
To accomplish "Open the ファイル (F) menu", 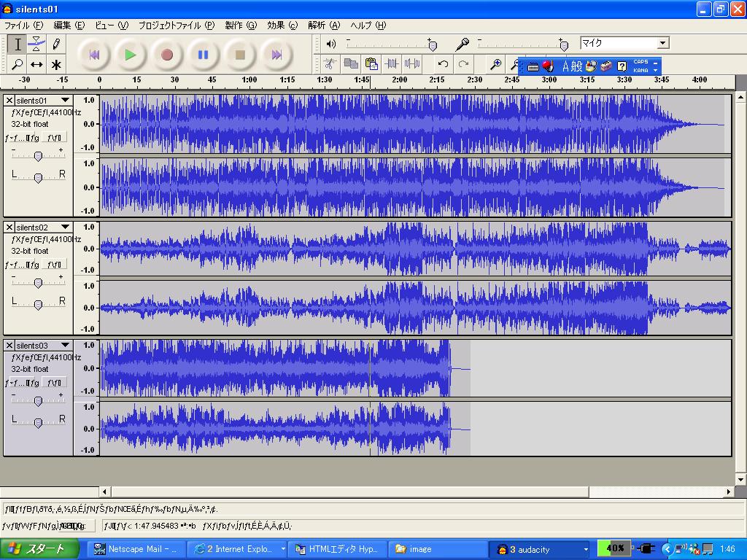I will coord(23,26).
